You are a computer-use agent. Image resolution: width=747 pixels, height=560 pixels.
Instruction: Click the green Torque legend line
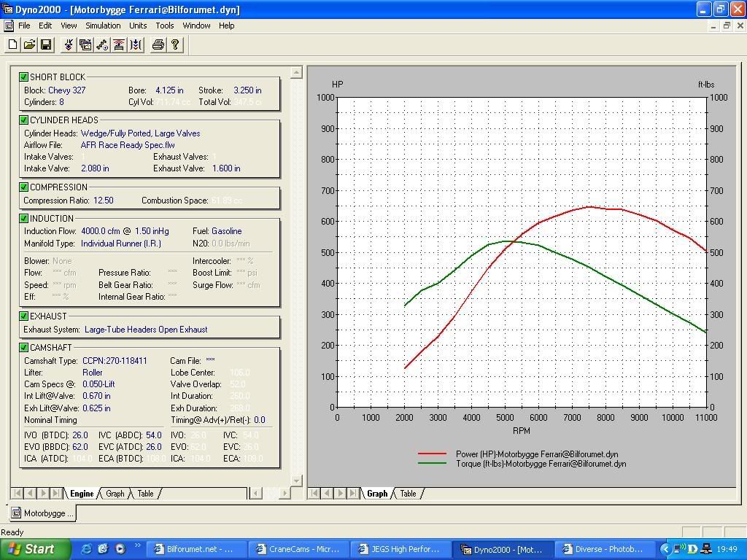(x=432, y=463)
